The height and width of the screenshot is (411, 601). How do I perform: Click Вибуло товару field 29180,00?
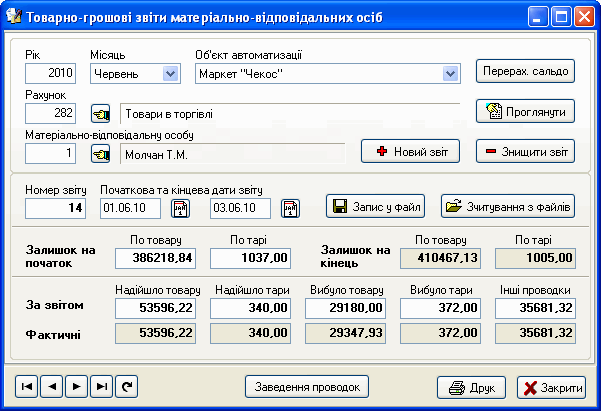tap(345, 309)
